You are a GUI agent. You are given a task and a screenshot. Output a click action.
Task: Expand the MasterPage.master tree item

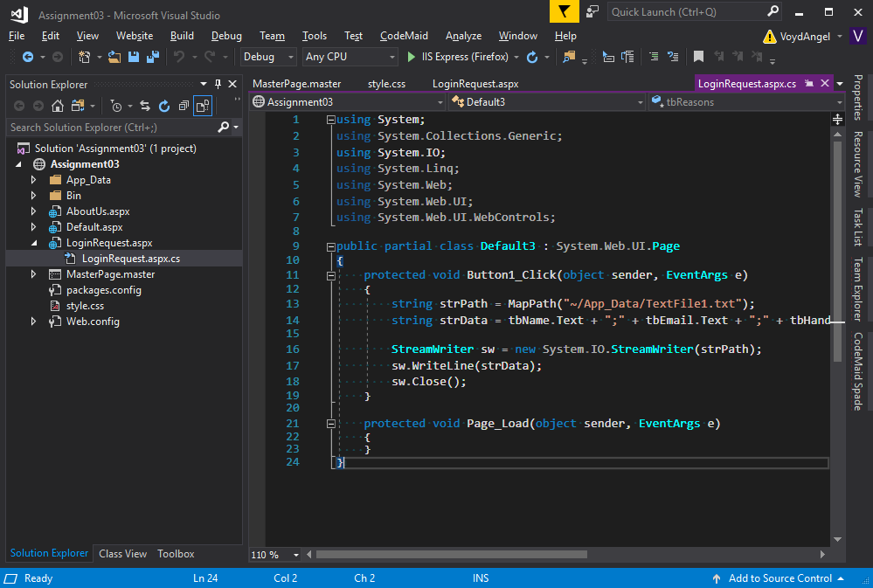pyautogui.click(x=33, y=273)
